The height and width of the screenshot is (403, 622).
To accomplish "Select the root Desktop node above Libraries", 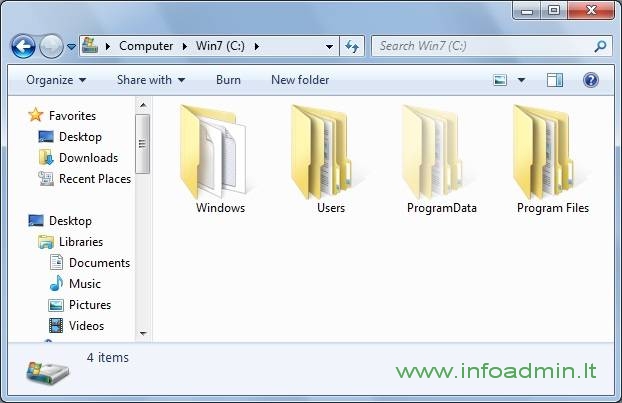I will click(70, 221).
